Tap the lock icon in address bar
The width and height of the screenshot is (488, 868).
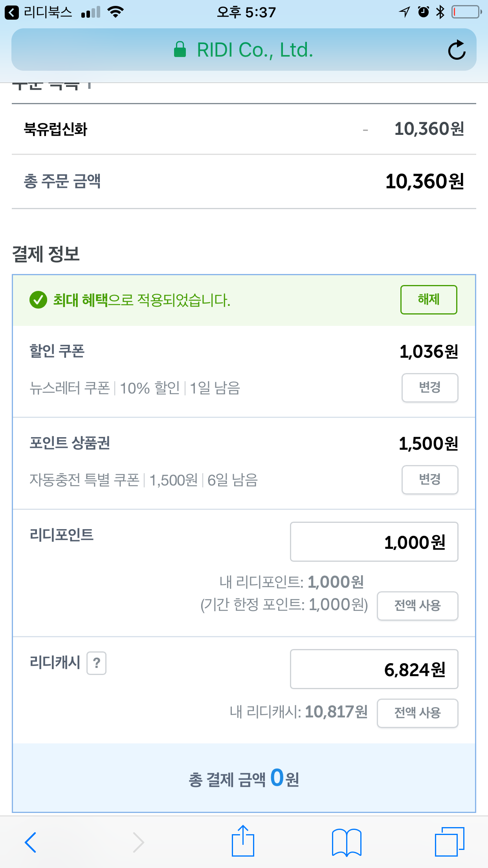point(180,50)
